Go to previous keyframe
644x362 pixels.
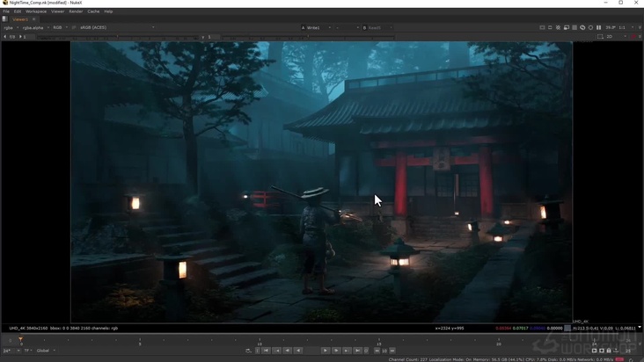[x=277, y=351]
